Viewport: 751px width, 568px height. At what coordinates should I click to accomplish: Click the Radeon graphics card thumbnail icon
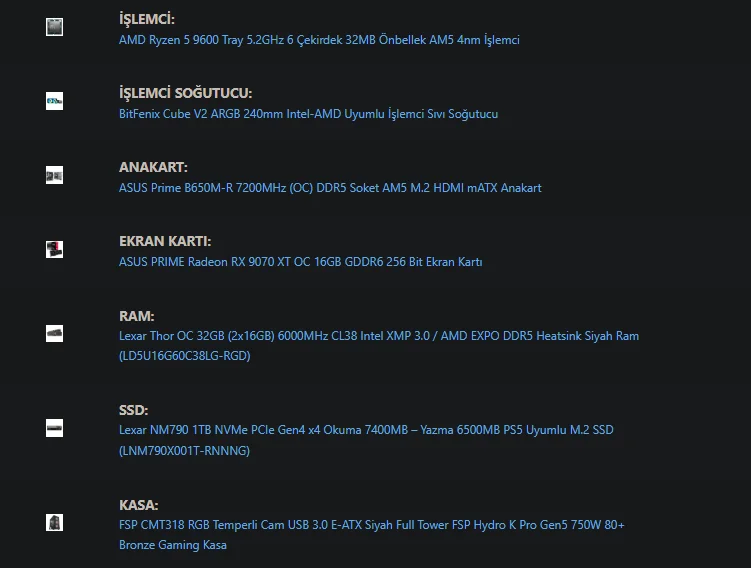click(54, 249)
